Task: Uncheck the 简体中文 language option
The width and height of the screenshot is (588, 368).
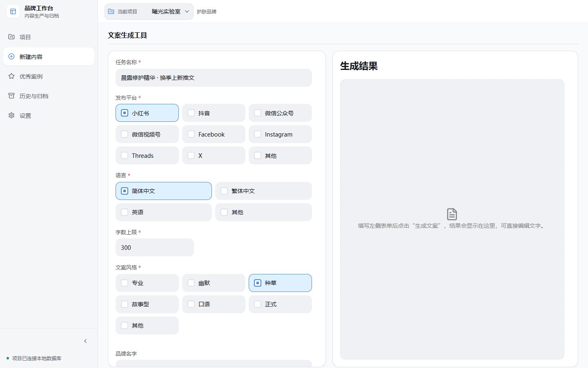Action: coord(164,191)
